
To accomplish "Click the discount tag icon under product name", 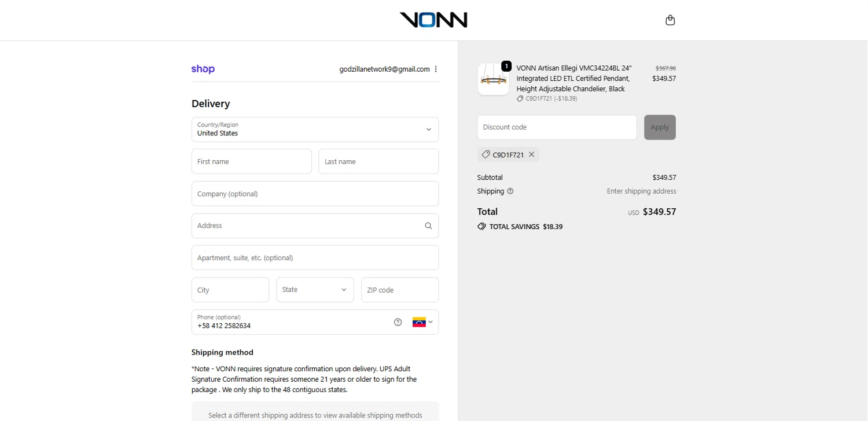I will pyautogui.click(x=520, y=99).
